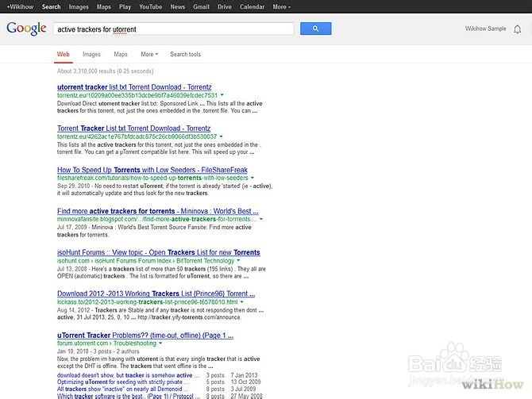Select the Web results tab
Viewport: 532px width, 399px height.
coord(63,54)
